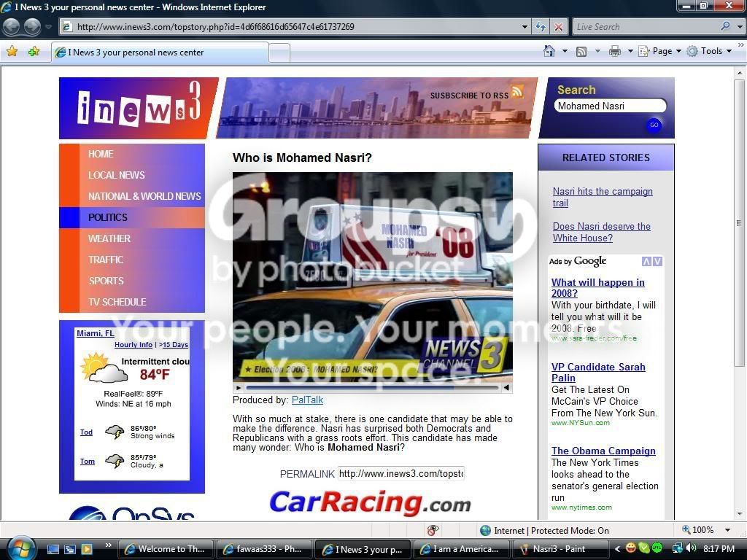Open the popup blocker status bar icon
Viewport: 747px width, 560px height.
[x=433, y=530]
